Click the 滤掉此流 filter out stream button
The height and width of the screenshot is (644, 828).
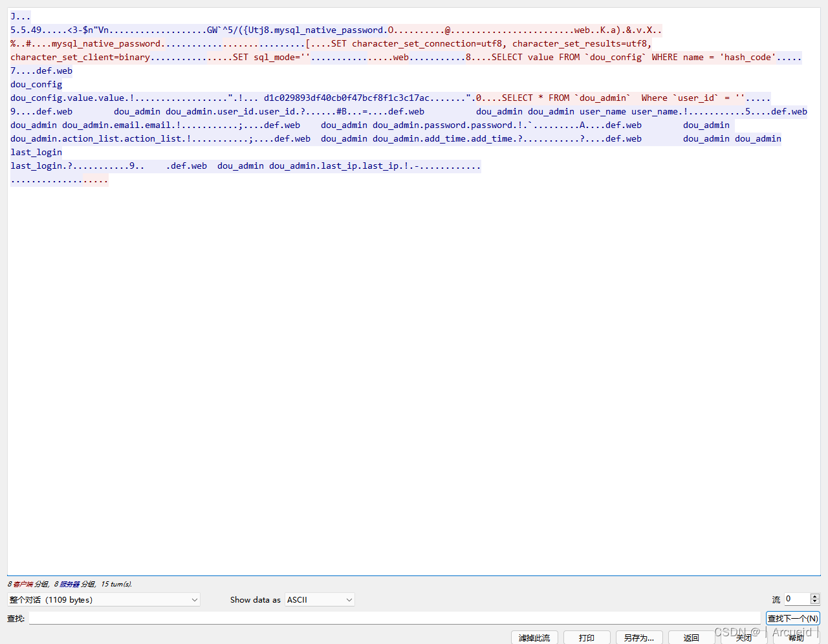point(534,638)
